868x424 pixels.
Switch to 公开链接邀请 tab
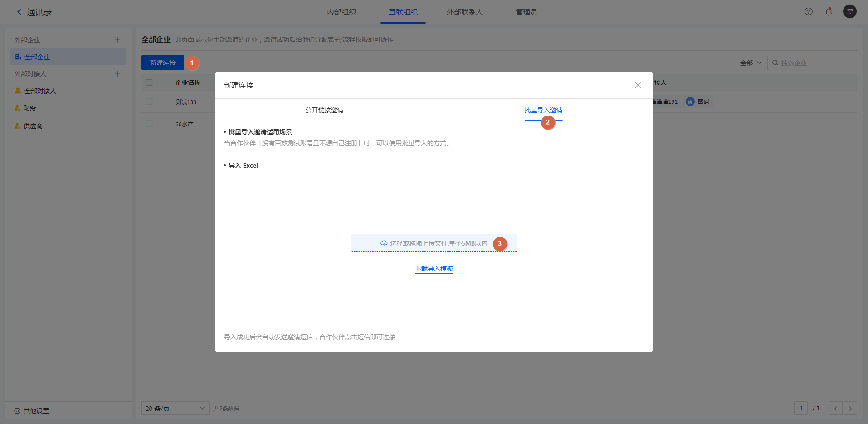click(x=324, y=110)
